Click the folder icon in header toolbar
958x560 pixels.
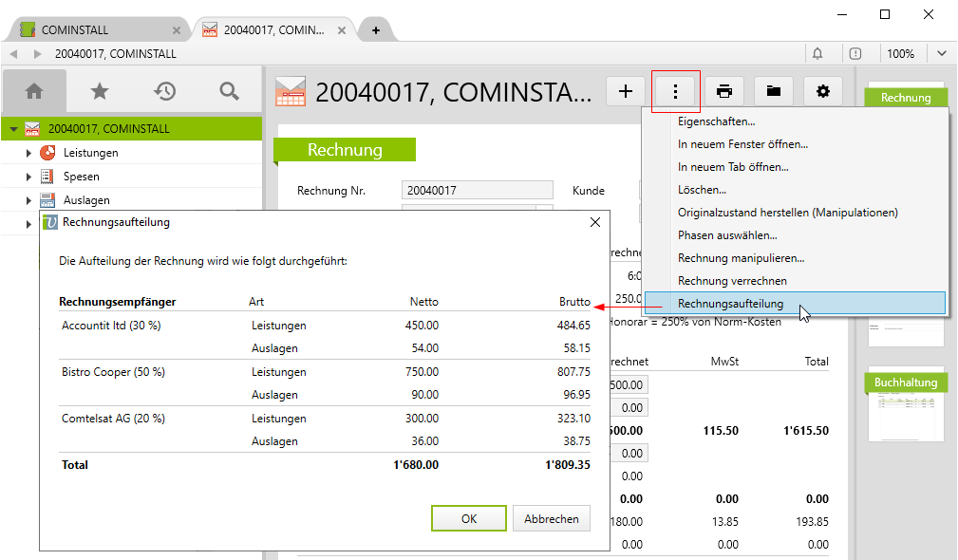pyautogui.click(x=774, y=91)
